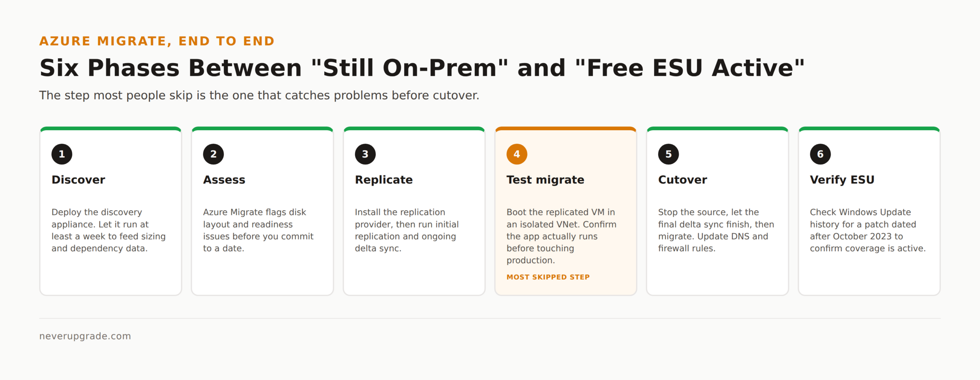The height and width of the screenshot is (380, 980).
Task: Click the Cutover card description text
Action: (x=716, y=230)
